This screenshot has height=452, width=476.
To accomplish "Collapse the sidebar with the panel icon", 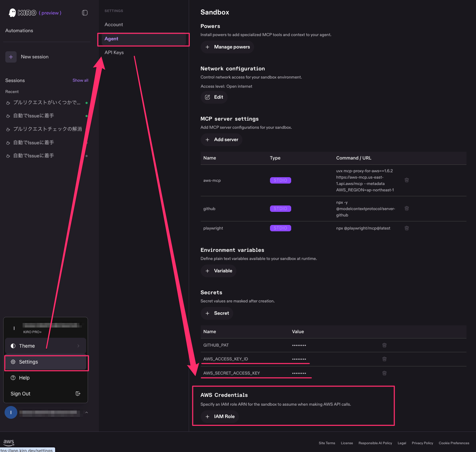I will coord(85,13).
